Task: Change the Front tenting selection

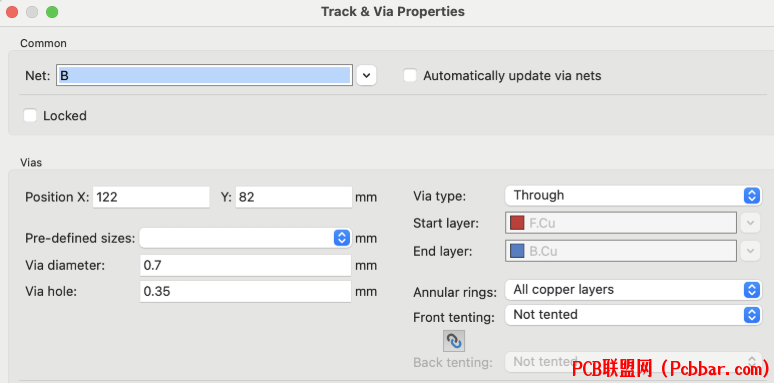Action: (x=633, y=315)
